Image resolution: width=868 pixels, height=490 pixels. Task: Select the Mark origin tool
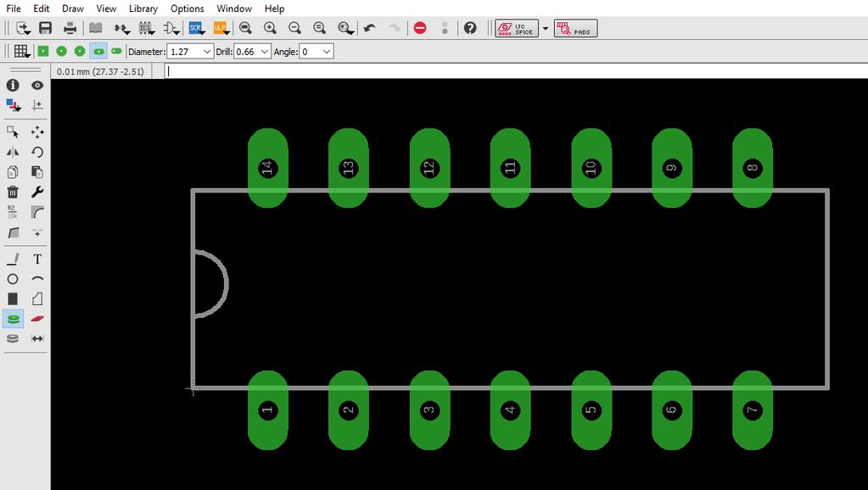(37, 105)
